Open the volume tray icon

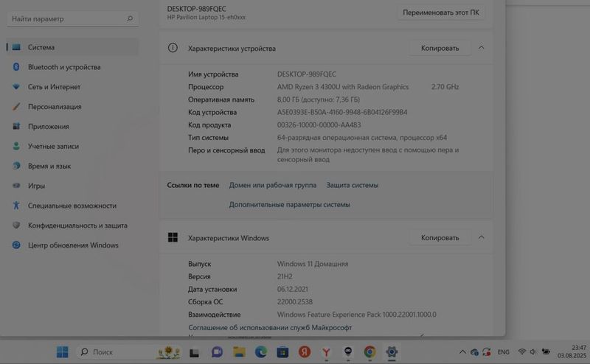(x=532, y=352)
